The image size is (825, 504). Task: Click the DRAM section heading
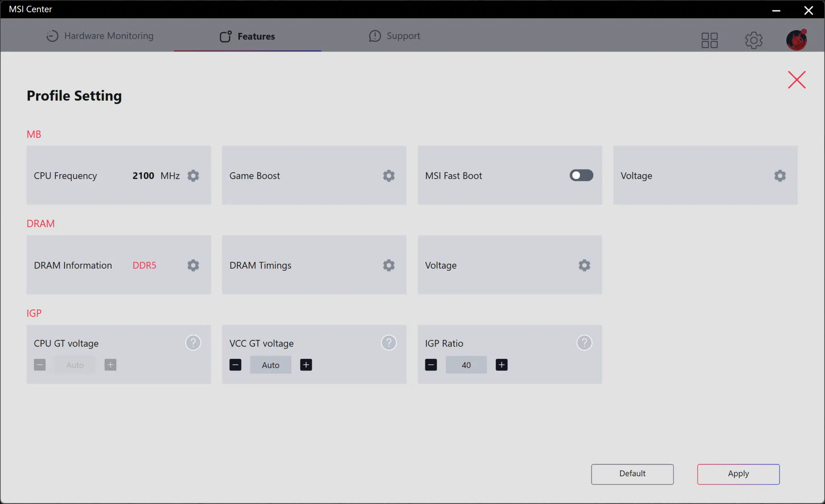click(x=41, y=224)
